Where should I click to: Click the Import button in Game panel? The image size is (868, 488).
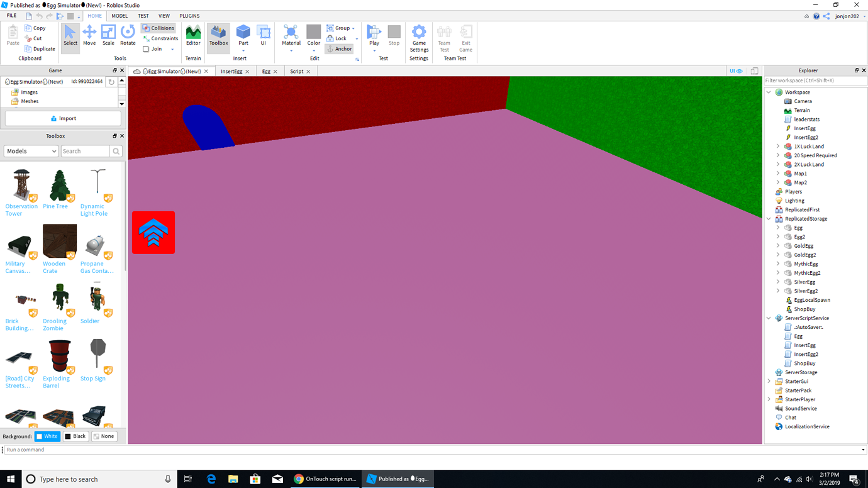[62, 118]
